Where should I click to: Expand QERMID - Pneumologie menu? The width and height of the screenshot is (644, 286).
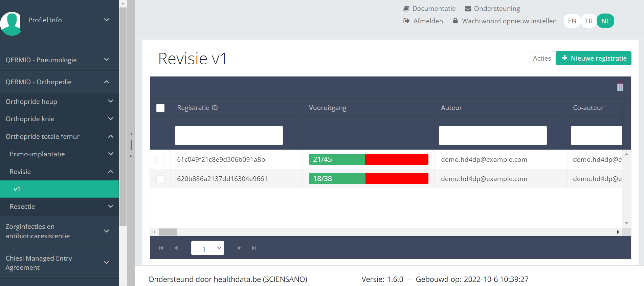click(59, 60)
